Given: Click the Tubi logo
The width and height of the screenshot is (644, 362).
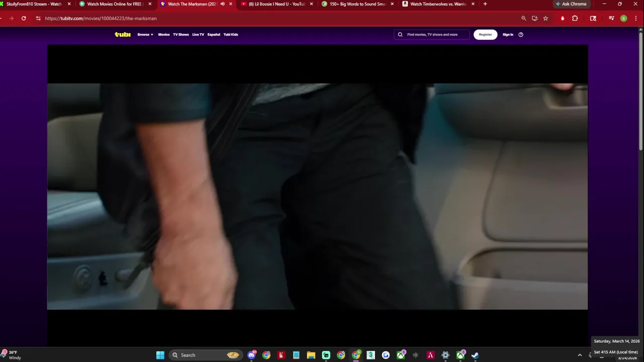Looking at the screenshot, I should [x=122, y=34].
